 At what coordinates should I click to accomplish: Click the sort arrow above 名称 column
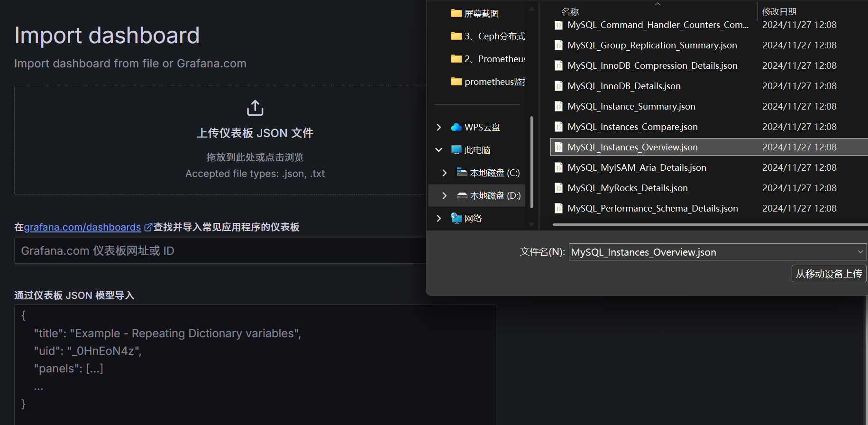[658, 4]
